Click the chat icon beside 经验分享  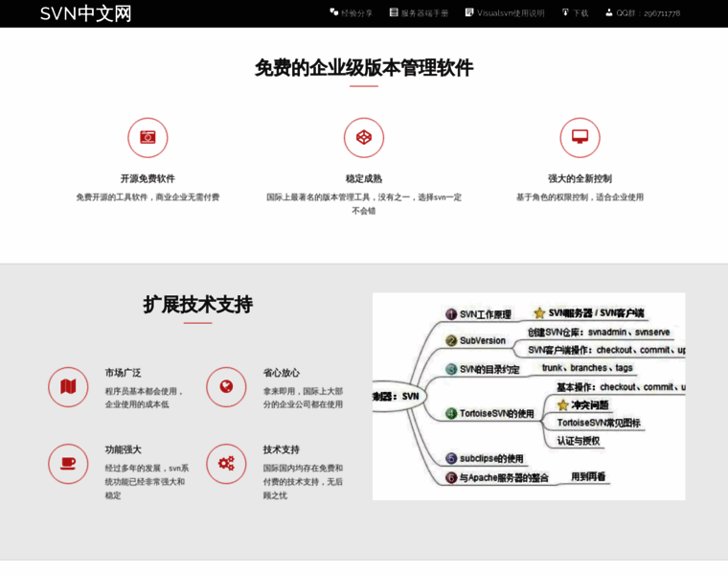(x=333, y=12)
